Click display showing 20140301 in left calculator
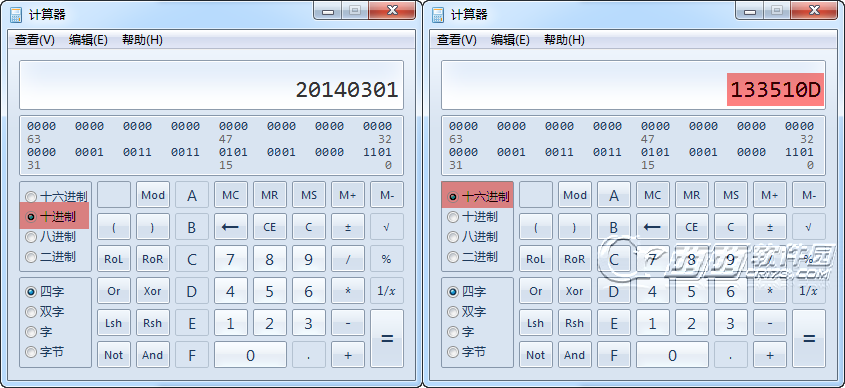This screenshot has width=845, height=388. (211, 85)
